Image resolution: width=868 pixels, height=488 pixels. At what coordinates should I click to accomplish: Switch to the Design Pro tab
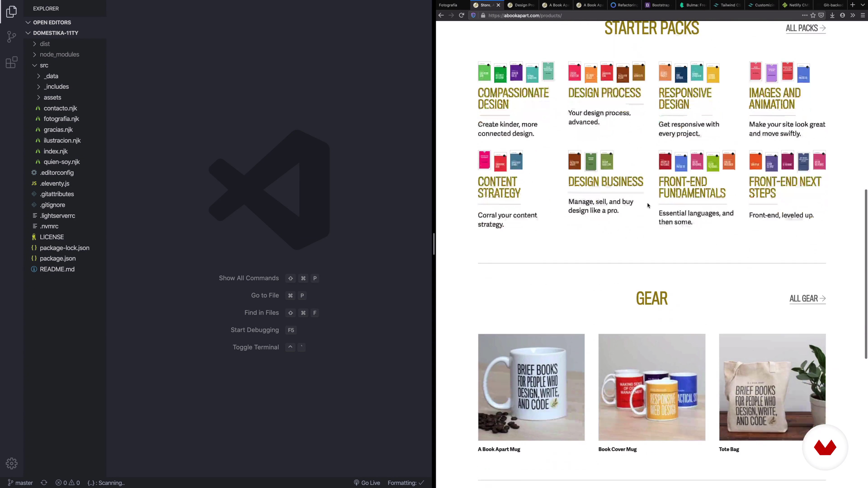pos(521,5)
